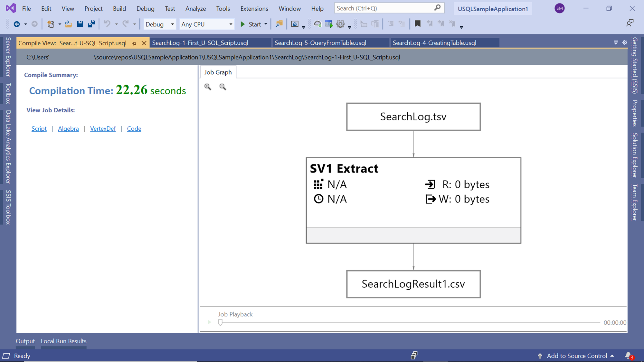
Task: Switch to SearchLog-5-QueryFromTable.usql tab
Action: pyautogui.click(x=320, y=43)
